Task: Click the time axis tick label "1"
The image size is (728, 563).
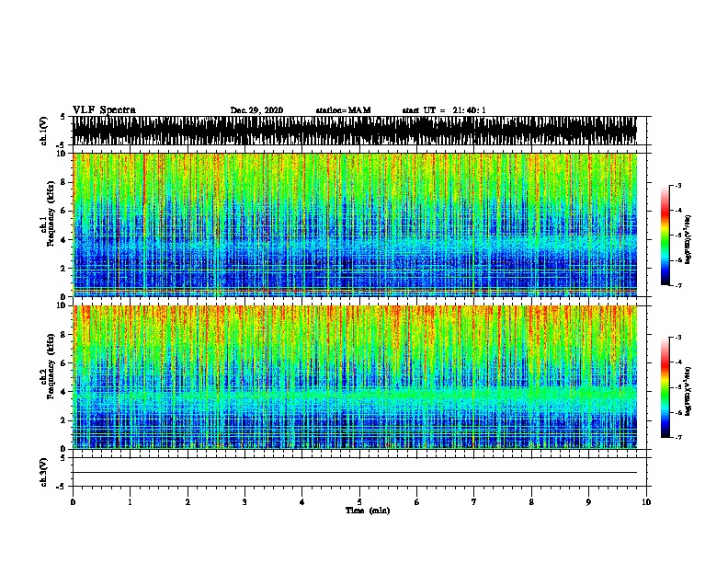Action: tap(130, 502)
